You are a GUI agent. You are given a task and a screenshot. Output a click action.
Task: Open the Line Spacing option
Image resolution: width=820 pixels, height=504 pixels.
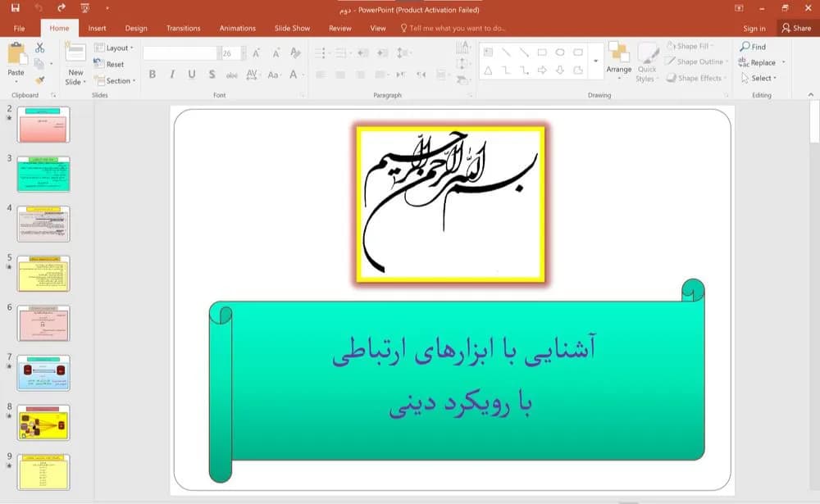coord(403,52)
